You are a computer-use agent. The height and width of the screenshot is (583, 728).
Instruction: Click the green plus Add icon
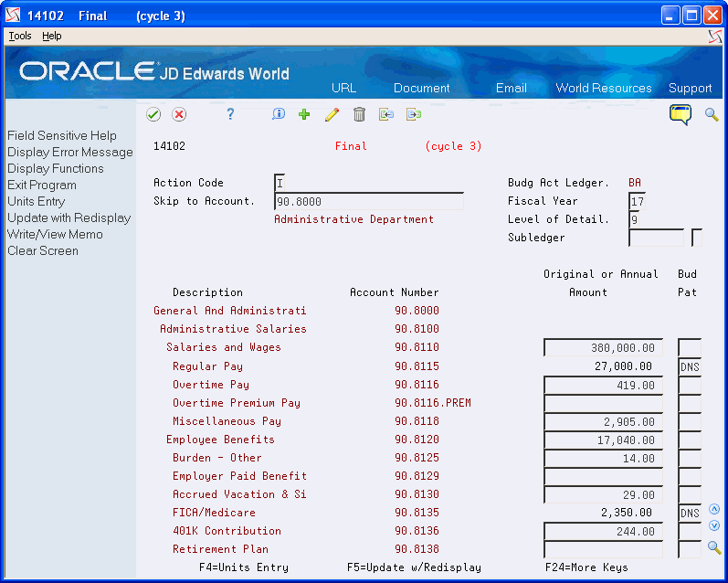click(304, 114)
